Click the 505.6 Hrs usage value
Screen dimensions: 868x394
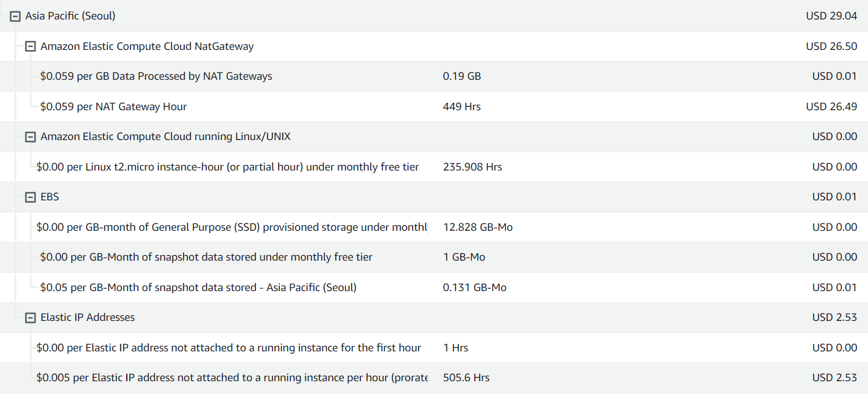click(466, 378)
